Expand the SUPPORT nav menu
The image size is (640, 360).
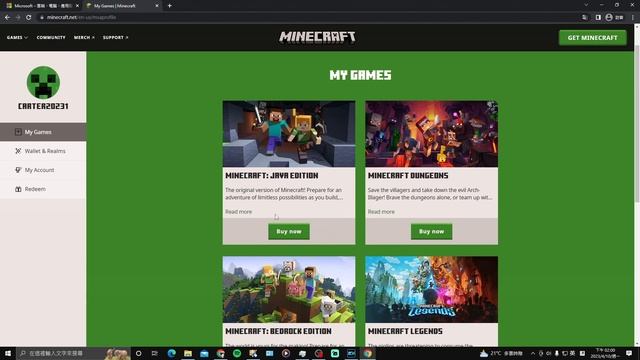pos(116,38)
